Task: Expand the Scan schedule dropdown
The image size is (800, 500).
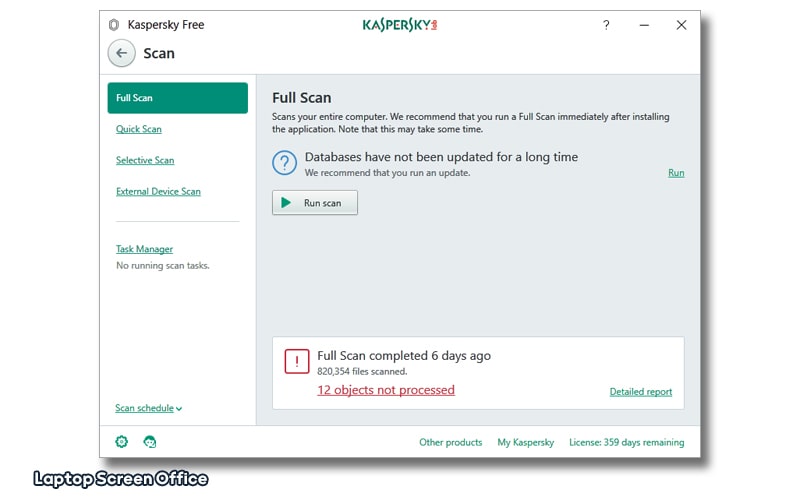Action: pyautogui.click(x=148, y=408)
